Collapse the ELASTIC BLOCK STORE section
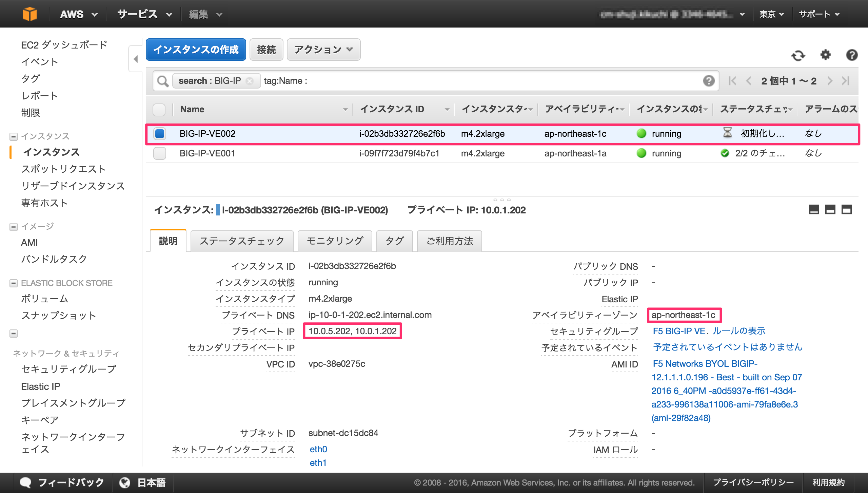This screenshot has width=868, height=493. [x=14, y=283]
